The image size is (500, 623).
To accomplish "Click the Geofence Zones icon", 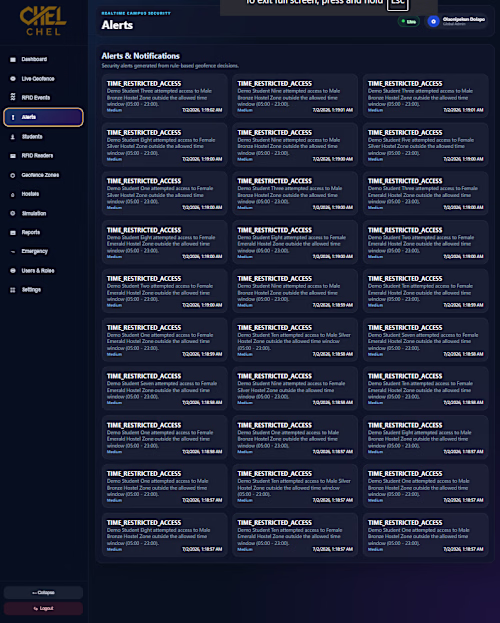I will [x=13, y=175].
